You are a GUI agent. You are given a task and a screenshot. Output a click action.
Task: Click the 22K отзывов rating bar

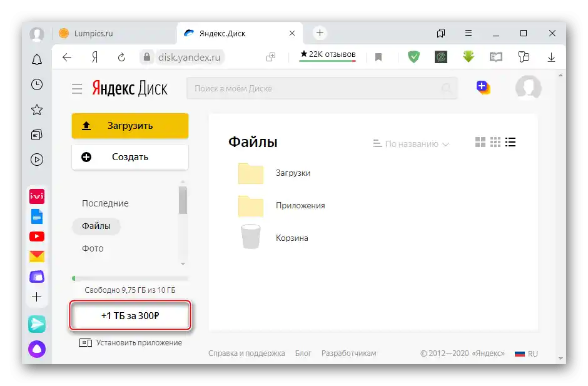(x=327, y=56)
